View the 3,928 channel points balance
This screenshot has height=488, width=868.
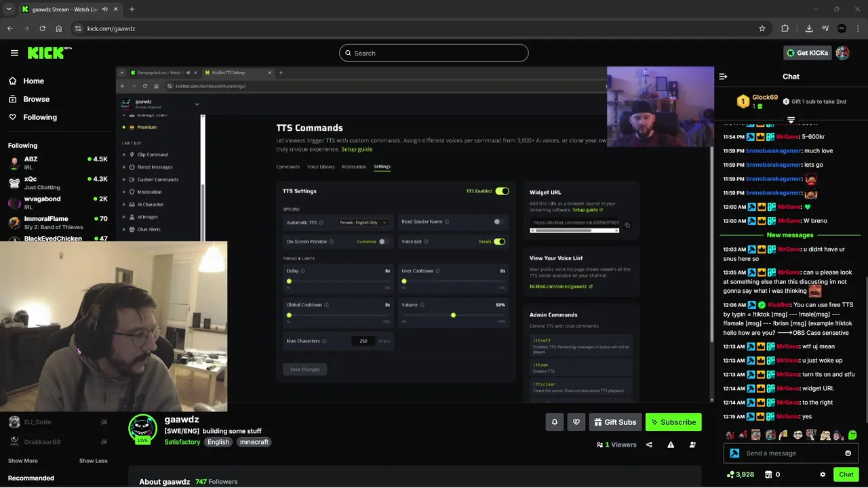(740, 474)
